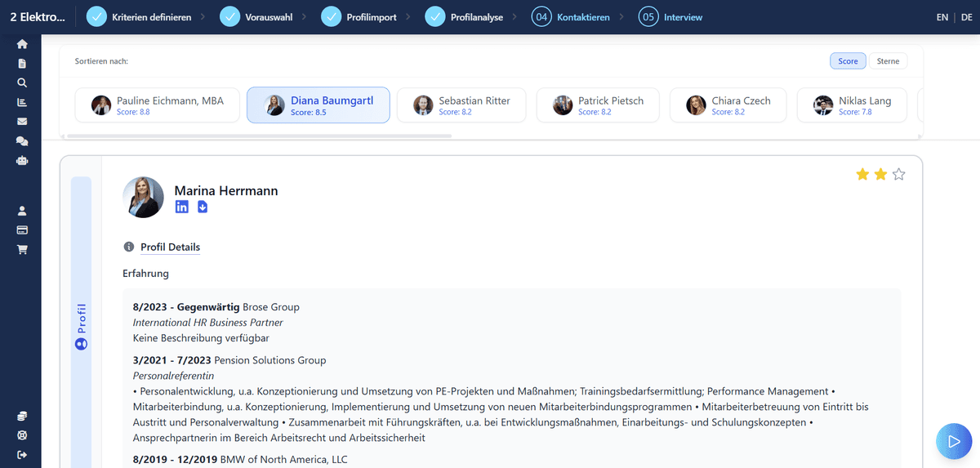This screenshot has height=468, width=980.
Task: Open the lifebuoy support sidebar icon
Action: pyautogui.click(x=22, y=435)
